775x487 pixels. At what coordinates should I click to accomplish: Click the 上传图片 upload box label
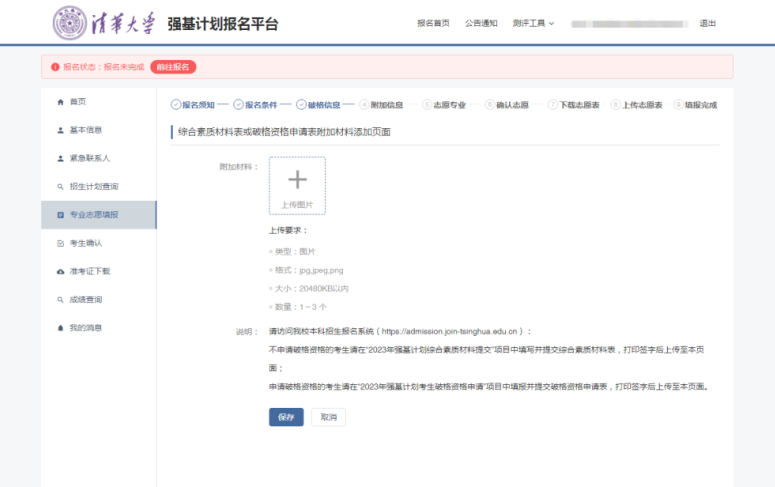[297, 205]
